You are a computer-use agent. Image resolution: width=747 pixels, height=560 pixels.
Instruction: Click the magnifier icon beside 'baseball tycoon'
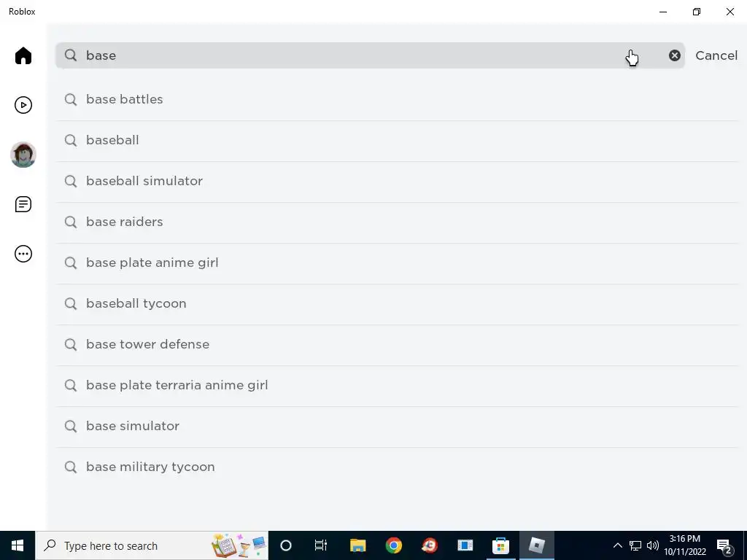[71, 304]
